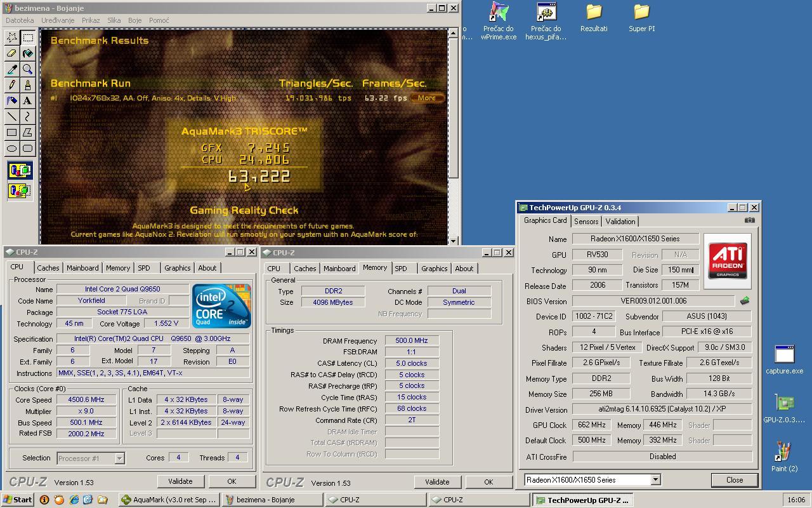Open the Boje menu
The image size is (812, 508).
tap(135, 20)
